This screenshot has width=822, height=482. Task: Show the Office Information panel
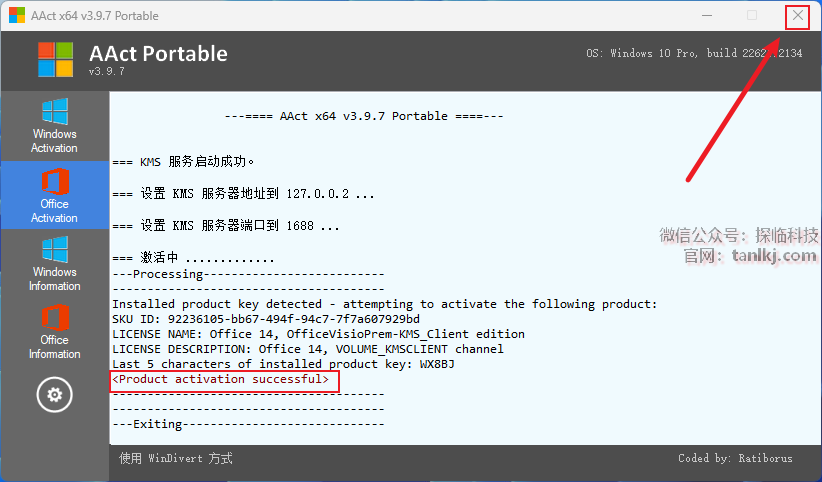point(54,332)
